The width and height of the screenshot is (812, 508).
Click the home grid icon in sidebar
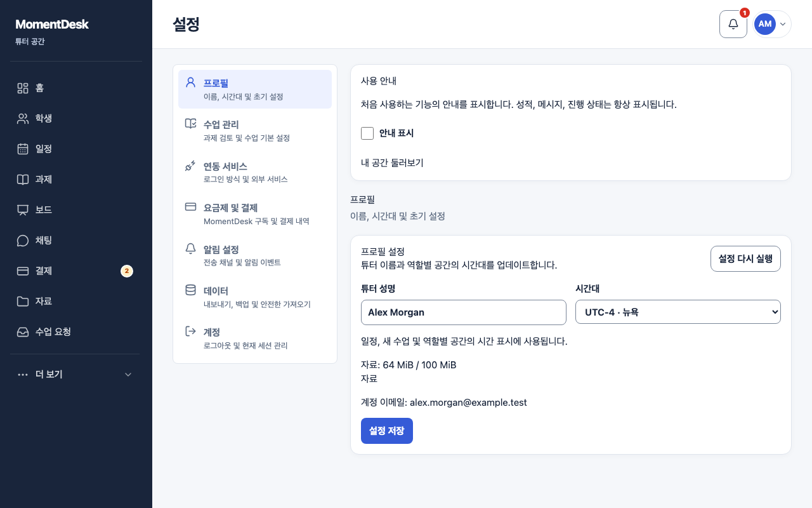click(23, 88)
